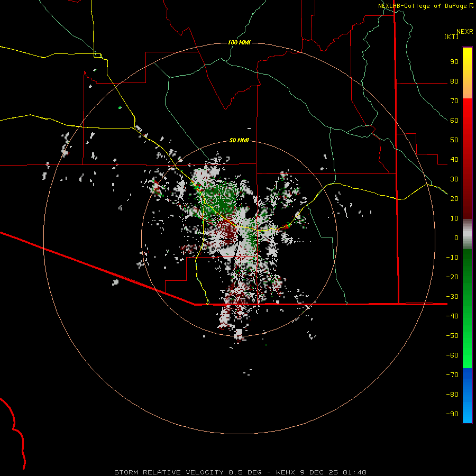The width and height of the screenshot is (476, 476).
Task: Select the 30 value on velocity scale
Action: point(454,179)
